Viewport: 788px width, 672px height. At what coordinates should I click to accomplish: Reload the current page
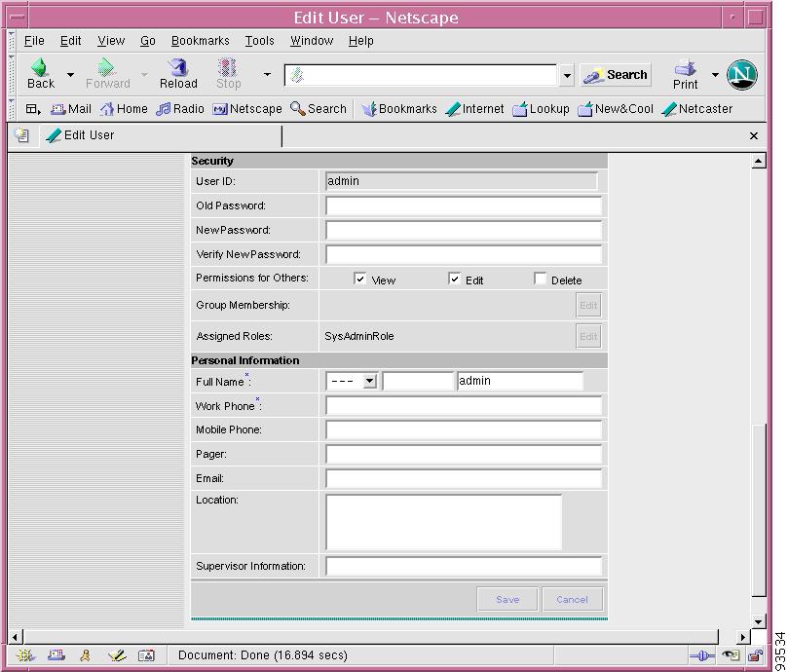(178, 74)
